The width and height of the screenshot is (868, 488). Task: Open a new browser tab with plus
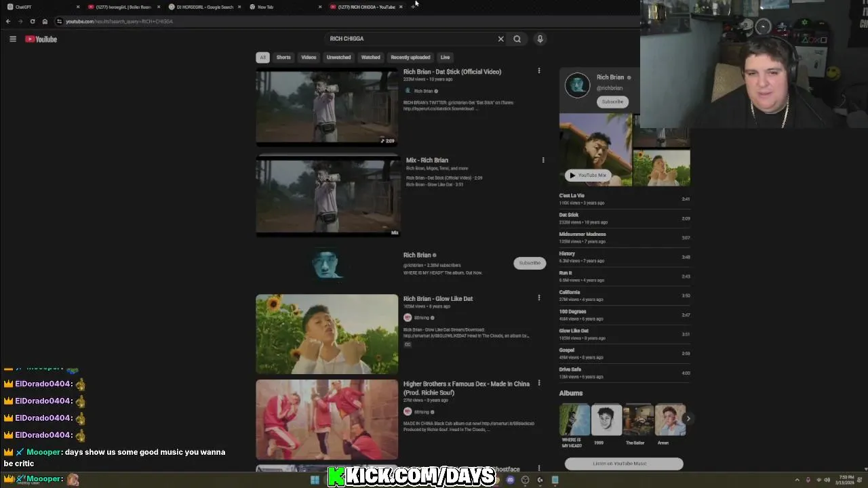[x=413, y=7]
